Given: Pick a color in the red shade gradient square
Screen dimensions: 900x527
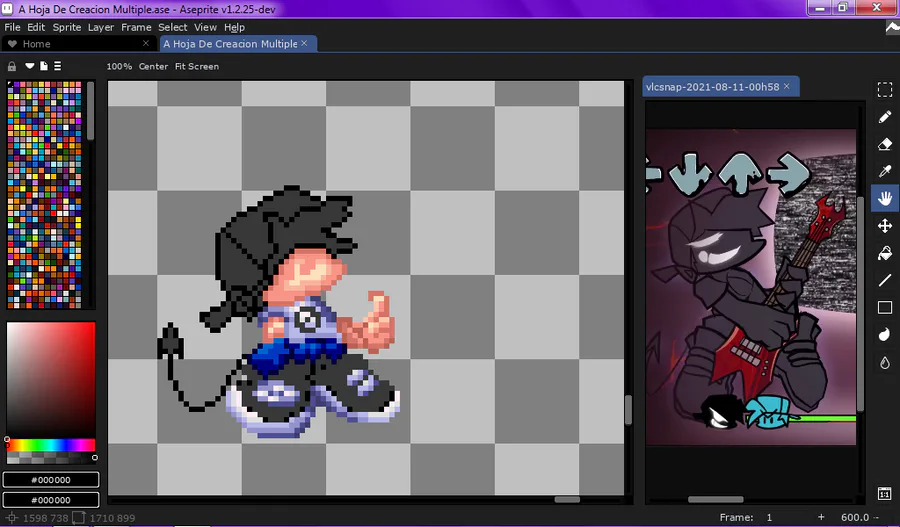Looking at the screenshot, I should (x=51, y=379).
